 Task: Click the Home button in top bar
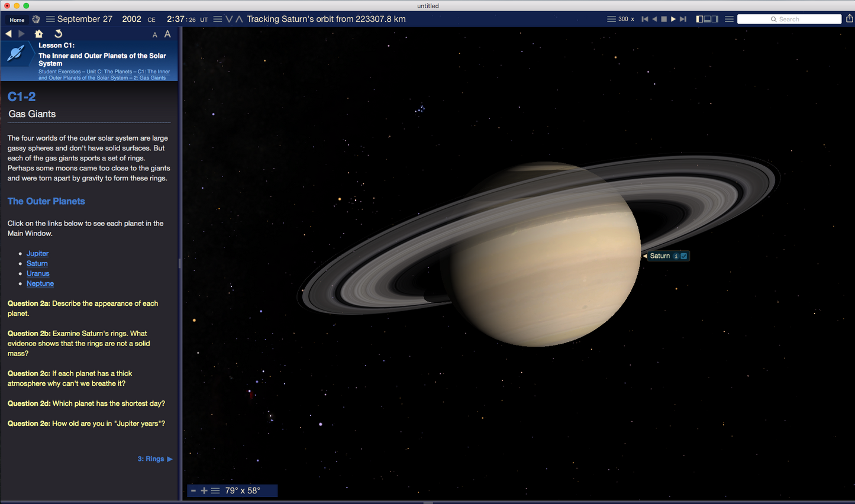click(x=17, y=20)
